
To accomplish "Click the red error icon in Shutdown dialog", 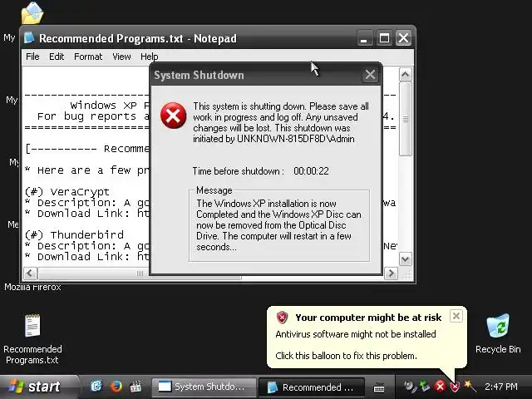I will click(174, 116).
